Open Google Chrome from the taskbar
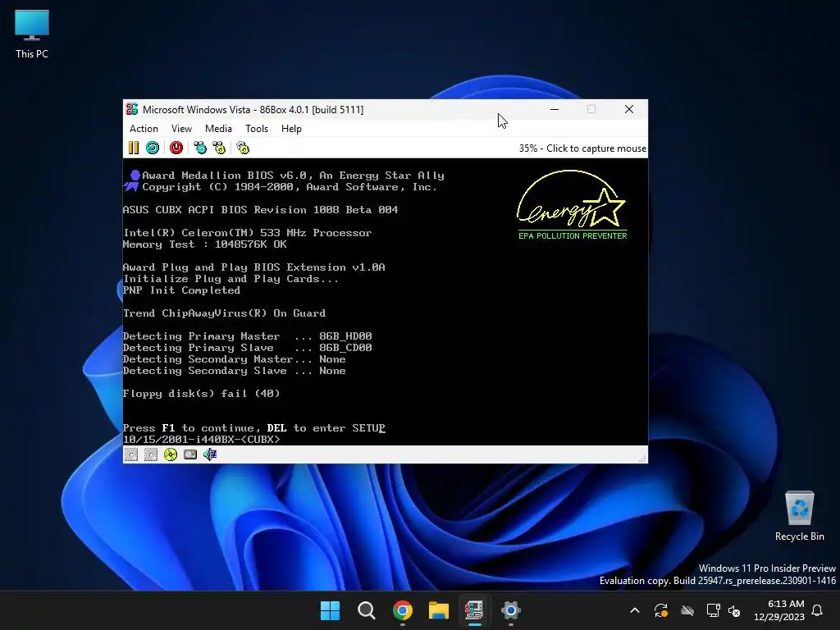Image resolution: width=840 pixels, height=630 pixels. pyautogui.click(x=402, y=610)
